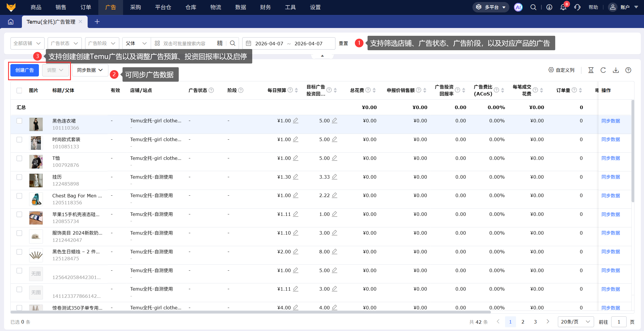Open the 物流 top menu
Screen dimensions: 644x331
[x=216, y=7]
